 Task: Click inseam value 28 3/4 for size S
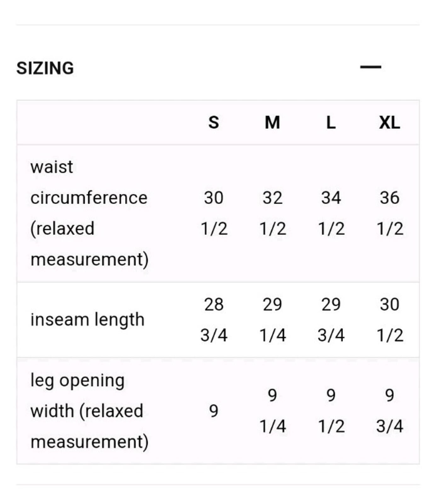point(214,319)
